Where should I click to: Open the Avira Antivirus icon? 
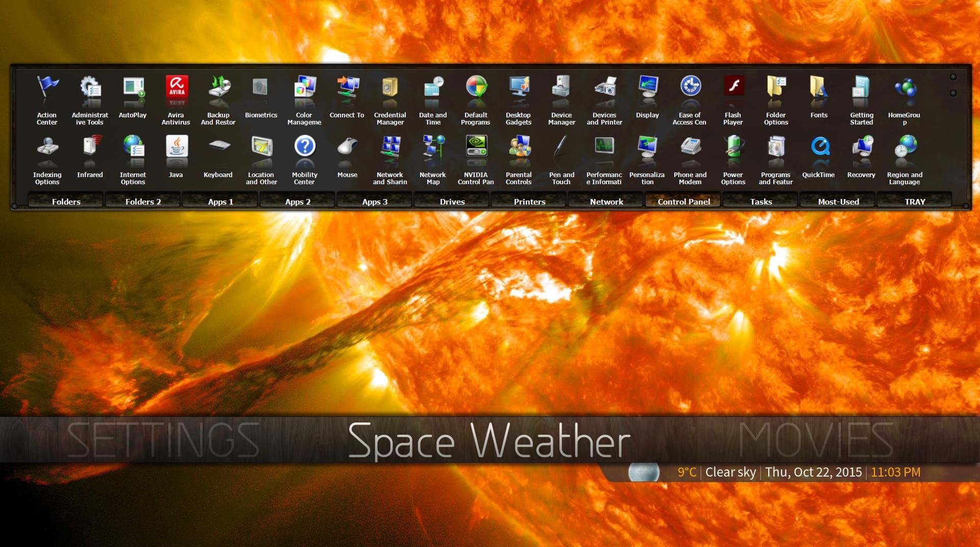point(176,87)
